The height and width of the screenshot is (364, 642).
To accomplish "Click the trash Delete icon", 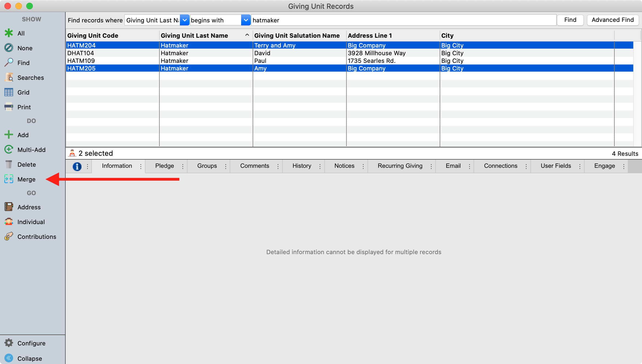I will point(9,164).
